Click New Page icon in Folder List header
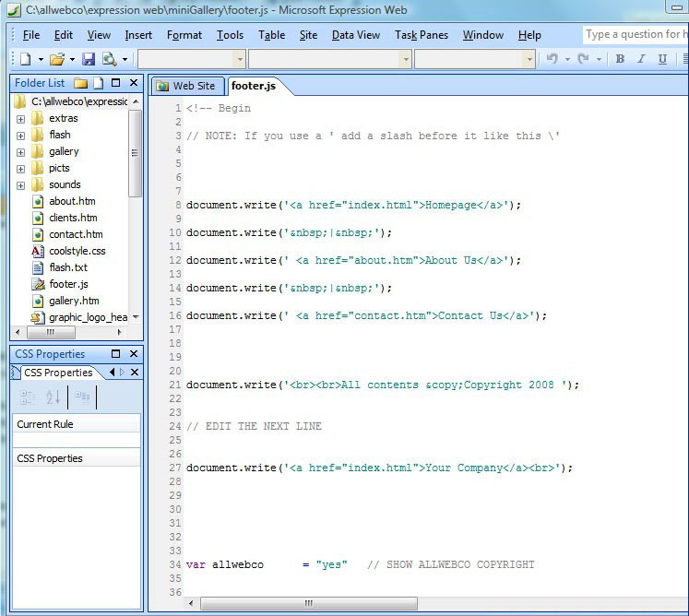 coord(99,83)
